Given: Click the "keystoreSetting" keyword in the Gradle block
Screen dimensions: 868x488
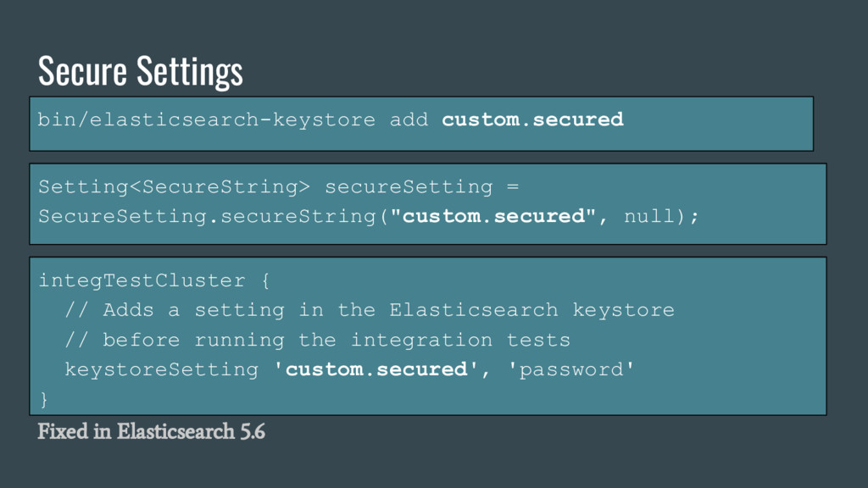Looking at the screenshot, I should pos(161,369).
